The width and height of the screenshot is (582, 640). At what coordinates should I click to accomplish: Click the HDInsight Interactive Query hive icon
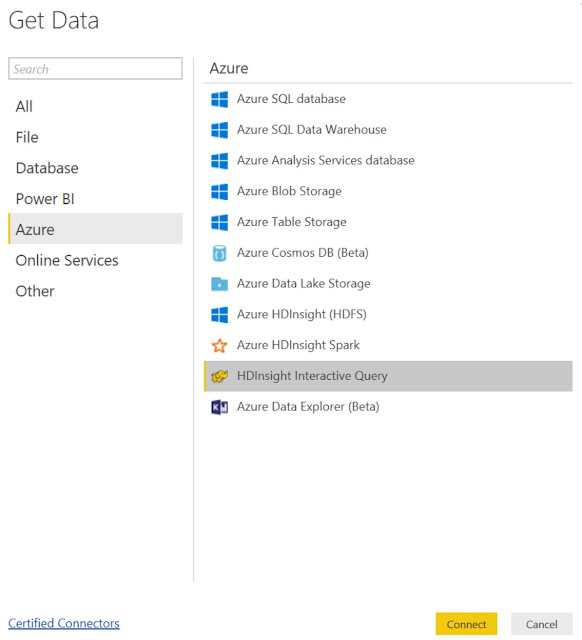point(220,376)
